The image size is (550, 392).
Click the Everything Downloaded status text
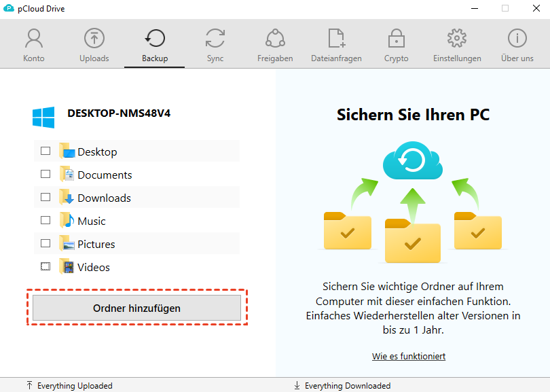pos(348,386)
